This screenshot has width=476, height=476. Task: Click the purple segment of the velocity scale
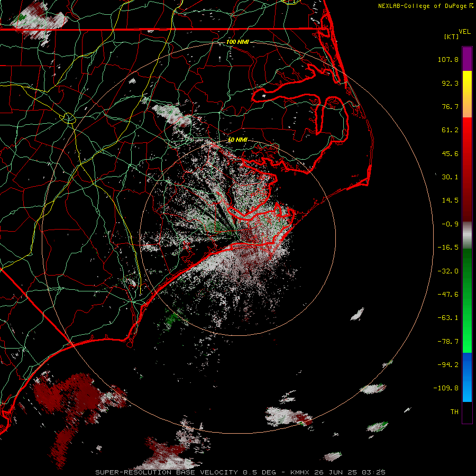467,59
